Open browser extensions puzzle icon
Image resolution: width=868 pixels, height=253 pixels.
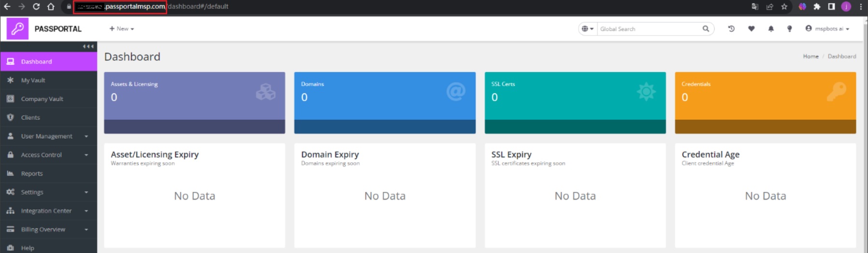pos(817,6)
